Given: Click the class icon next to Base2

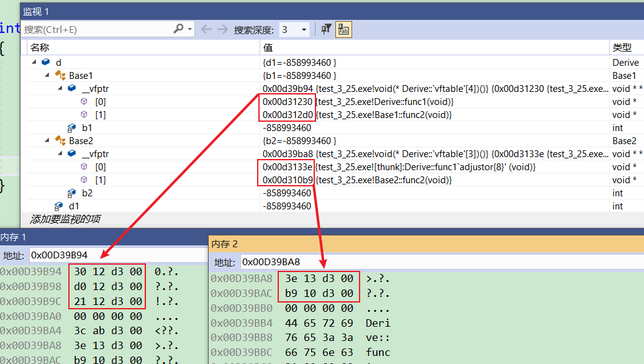Looking at the screenshot, I should pyautogui.click(x=60, y=140).
